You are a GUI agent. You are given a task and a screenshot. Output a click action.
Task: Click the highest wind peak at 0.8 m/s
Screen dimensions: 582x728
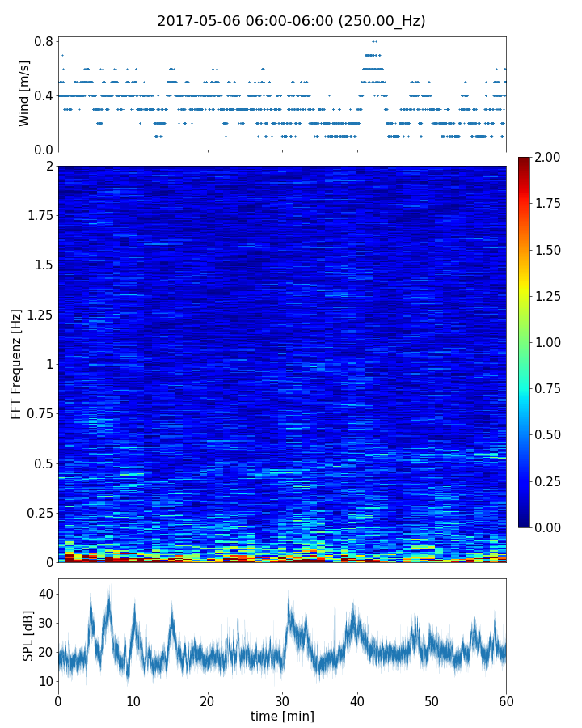[x=373, y=41]
